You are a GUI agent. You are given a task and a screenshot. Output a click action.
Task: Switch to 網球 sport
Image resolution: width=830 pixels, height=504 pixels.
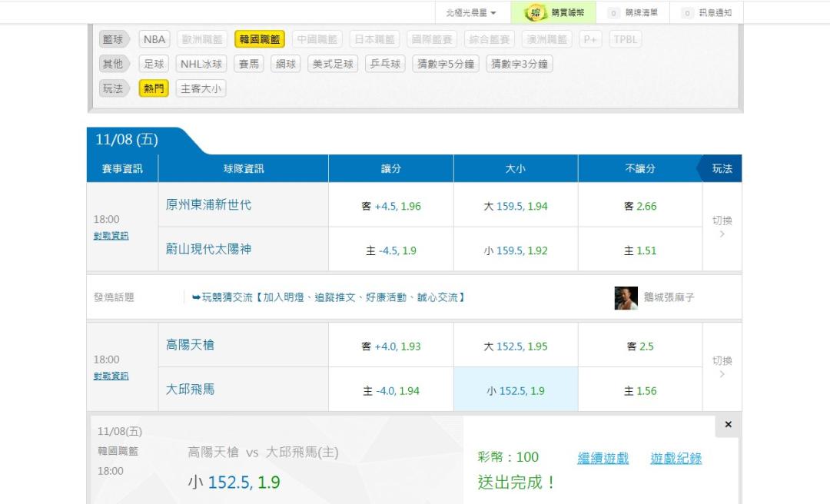(286, 64)
